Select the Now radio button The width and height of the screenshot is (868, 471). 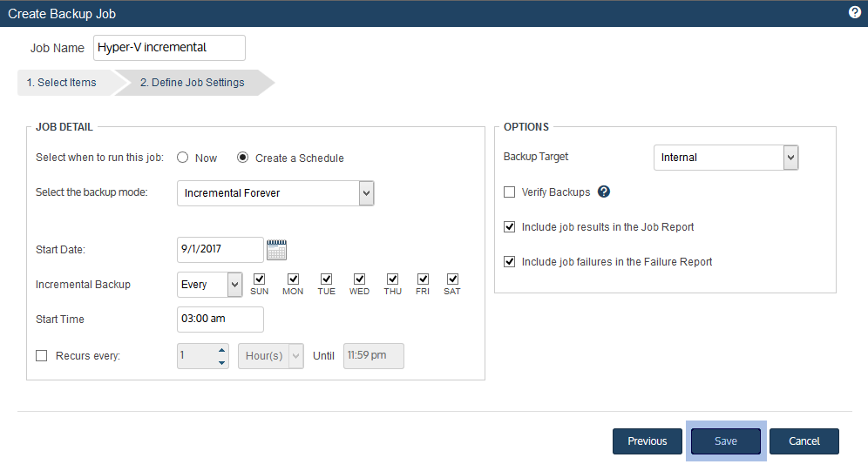pos(183,158)
